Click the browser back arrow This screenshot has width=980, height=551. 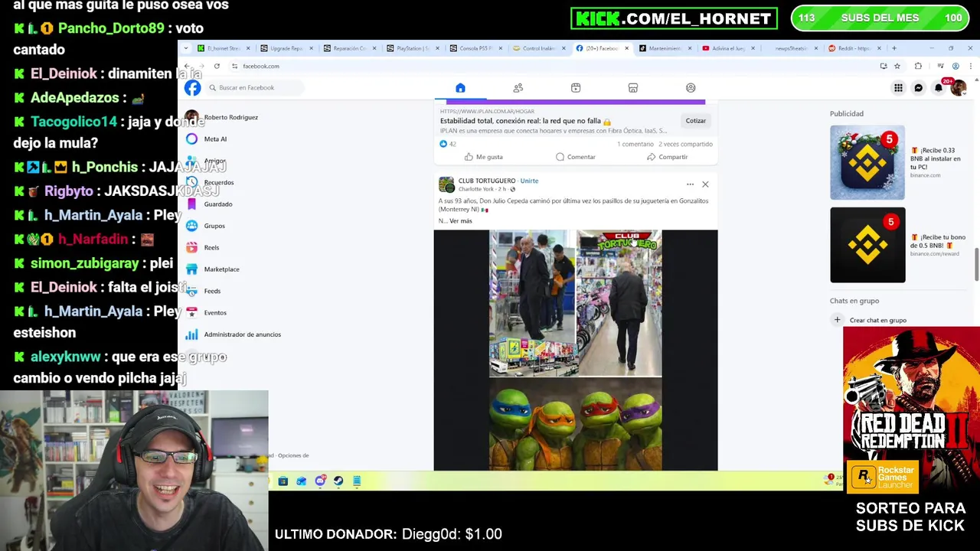coord(187,66)
